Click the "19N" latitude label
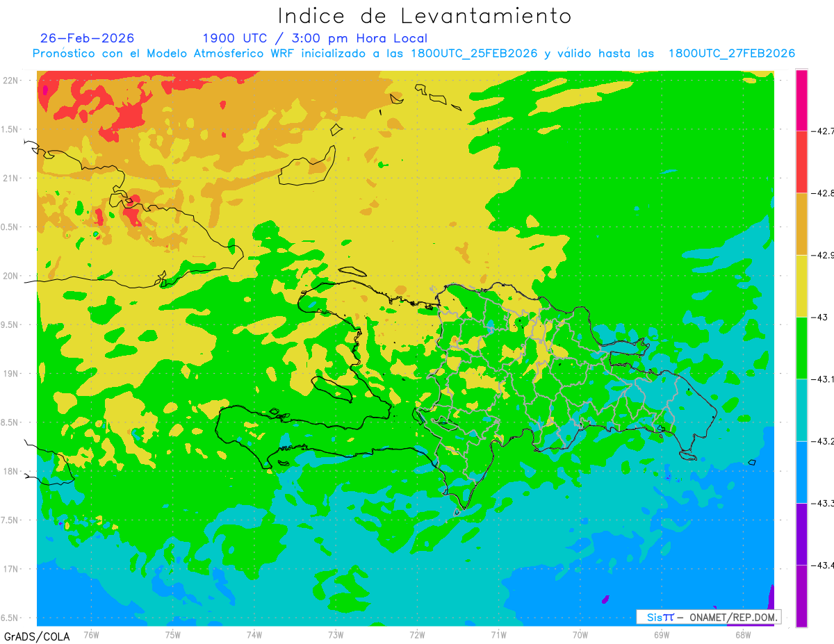 [x=12, y=373]
